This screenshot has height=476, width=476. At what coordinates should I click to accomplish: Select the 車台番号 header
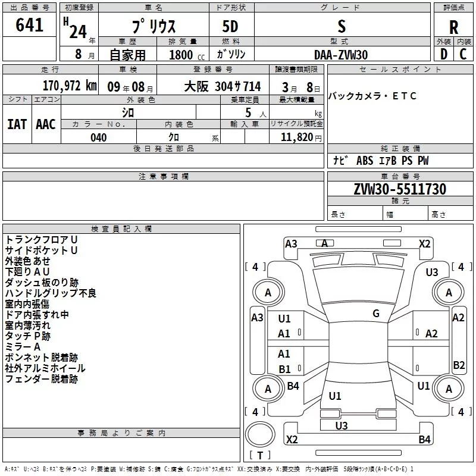coord(400,176)
